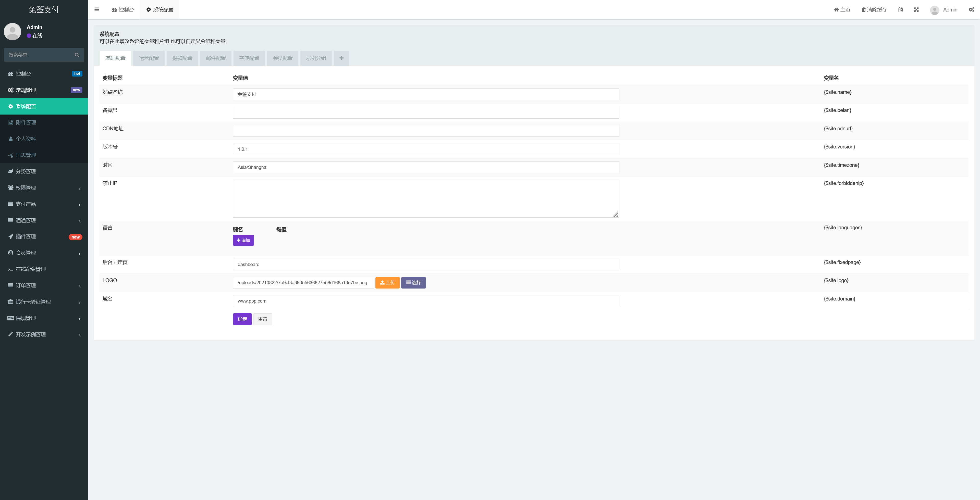Click the magic wand icon beside 开发示例管理
The width and height of the screenshot is (980, 500).
(11, 335)
